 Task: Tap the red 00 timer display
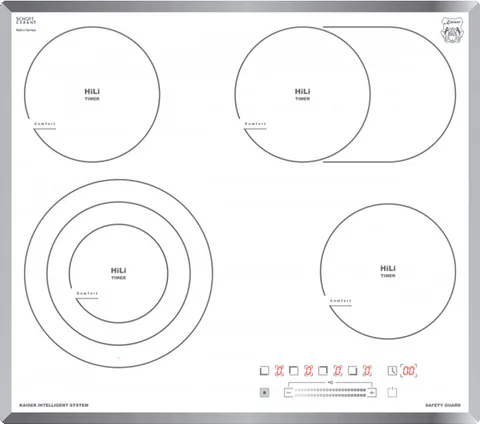[409, 370]
